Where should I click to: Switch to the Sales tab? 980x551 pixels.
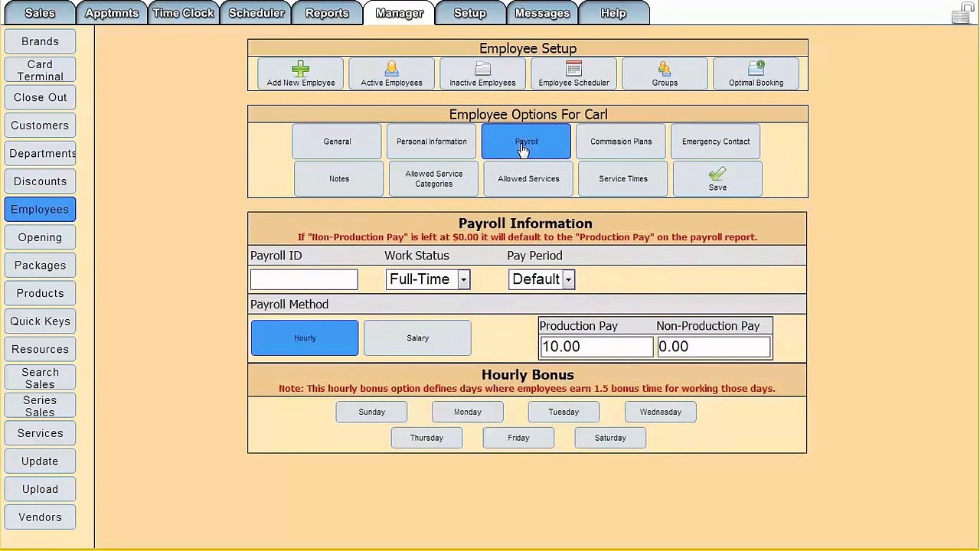[x=40, y=13]
